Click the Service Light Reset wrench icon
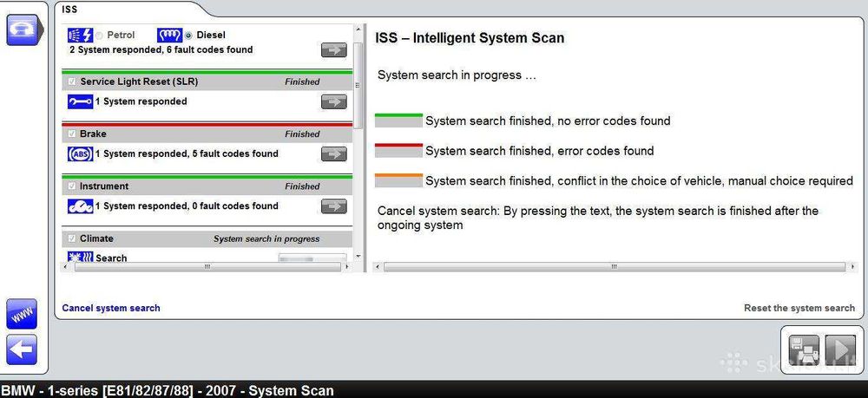This screenshot has width=868, height=398. click(x=80, y=101)
